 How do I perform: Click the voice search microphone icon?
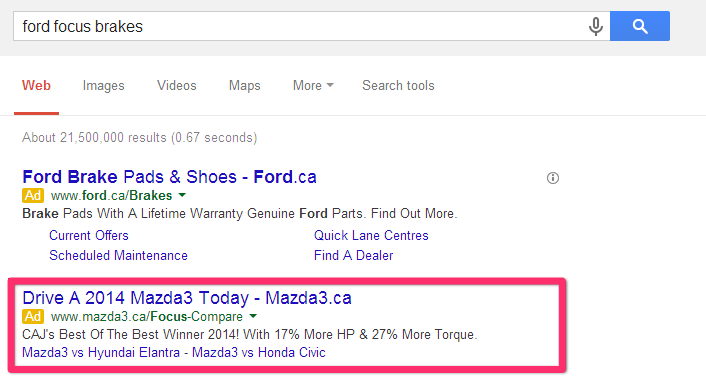(x=595, y=27)
